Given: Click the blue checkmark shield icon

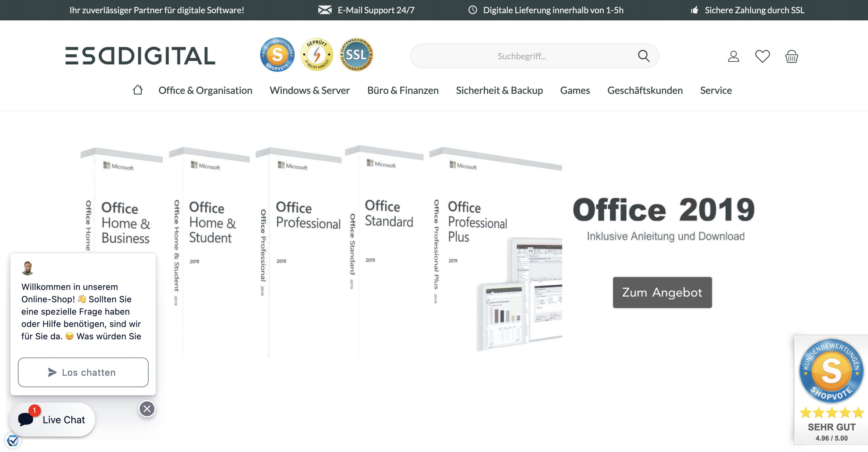Looking at the screenshot, I should point(13,440).
